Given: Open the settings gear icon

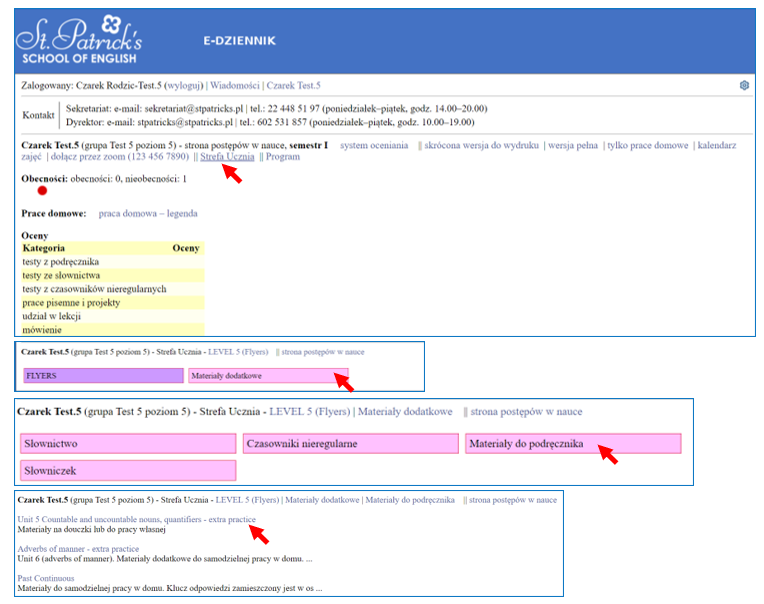Looking at the screenshot, I should click(x=744, y=85).
